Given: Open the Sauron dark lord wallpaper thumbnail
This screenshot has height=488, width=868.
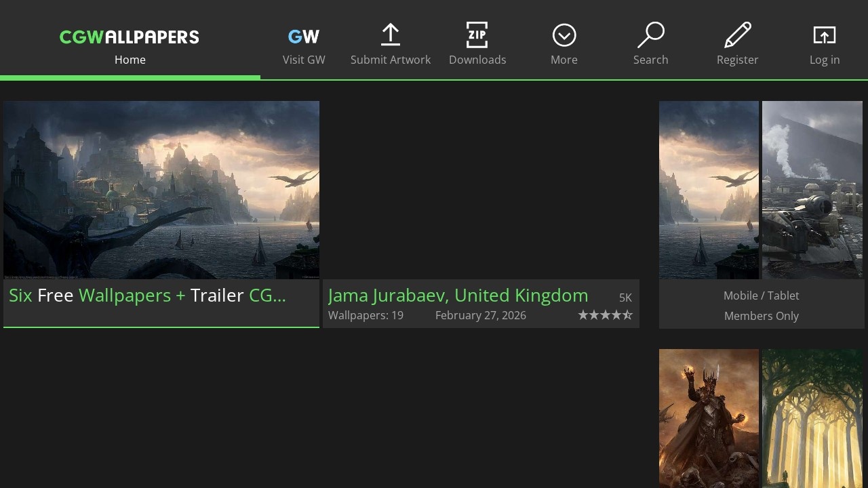Looking at the screenshot, I should 709,417.
